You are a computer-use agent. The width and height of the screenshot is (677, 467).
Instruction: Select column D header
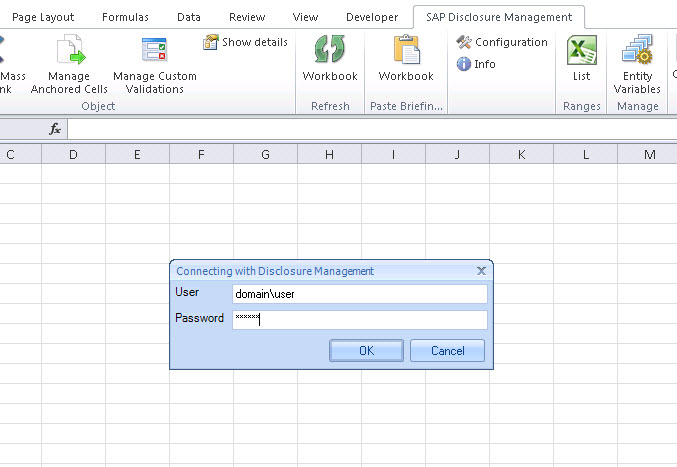[x=73, y=155]
